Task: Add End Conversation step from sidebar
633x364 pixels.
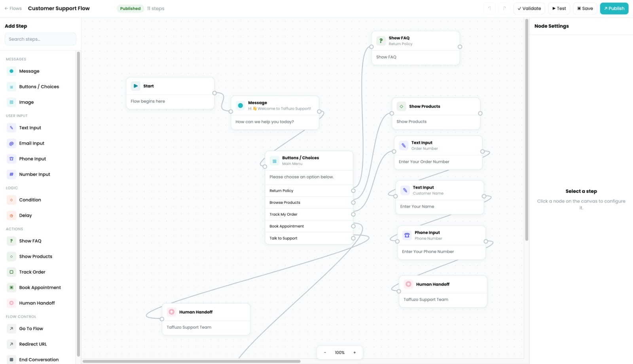Action: pyautogui.click(x=38, y=360)
